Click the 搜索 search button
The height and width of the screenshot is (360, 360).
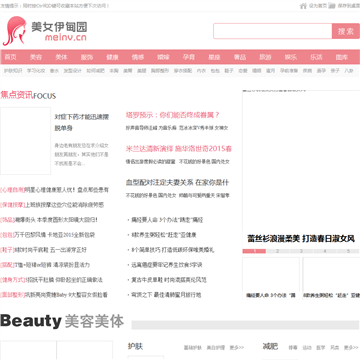coord(346,31)
